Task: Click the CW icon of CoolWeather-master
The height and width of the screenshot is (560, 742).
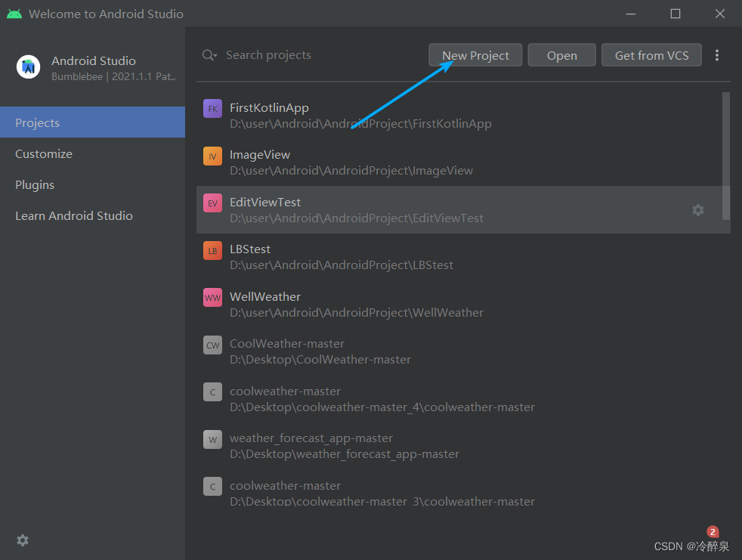Action: coord(212,345)
